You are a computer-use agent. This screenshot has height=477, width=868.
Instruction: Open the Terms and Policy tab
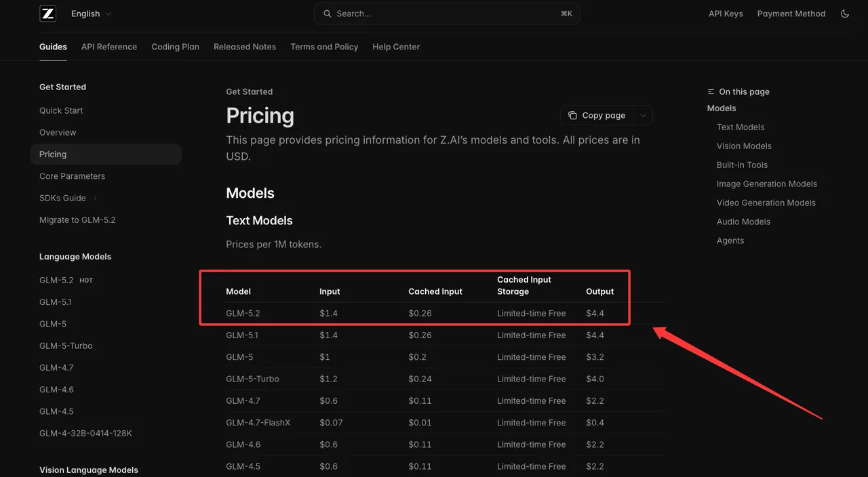click(x=324, y=47)
